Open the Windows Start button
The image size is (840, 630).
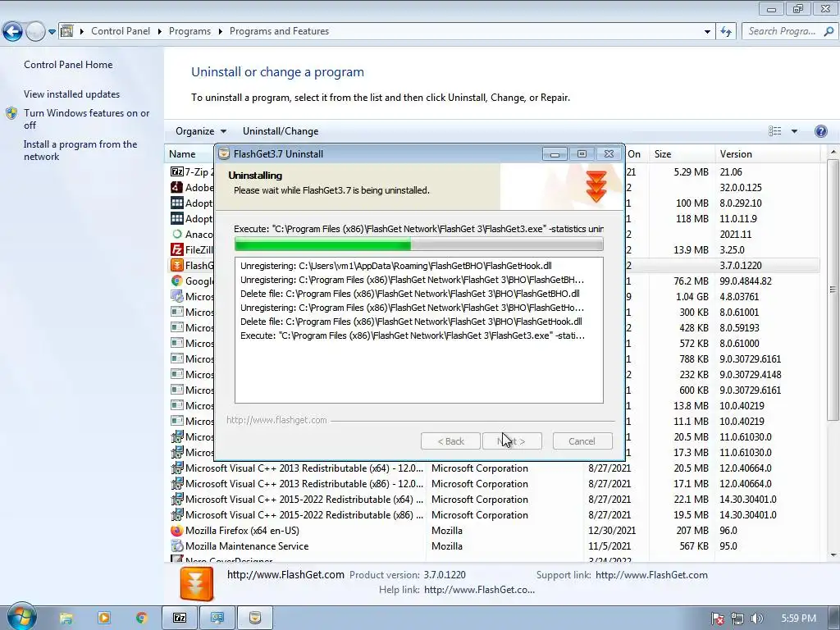click(x=21, y=617)
